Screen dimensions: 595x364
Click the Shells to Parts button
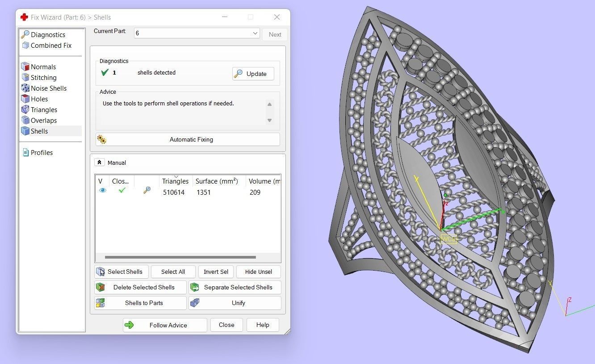click(140, 303)
